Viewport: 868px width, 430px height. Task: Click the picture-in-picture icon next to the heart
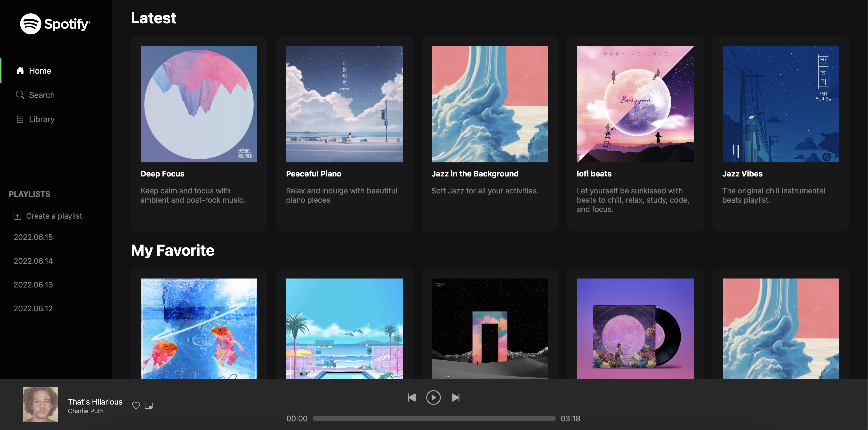149,406
